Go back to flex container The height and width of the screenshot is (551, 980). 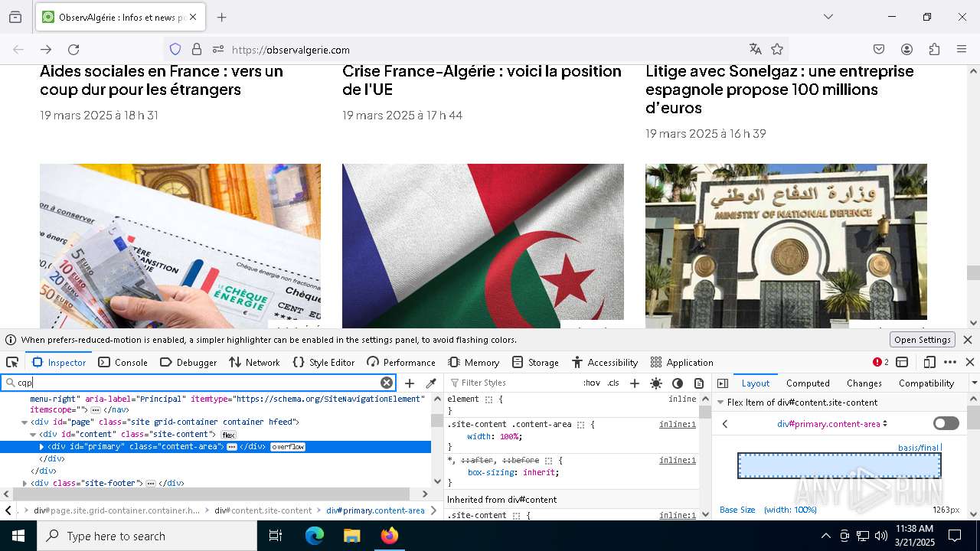coord(725,424)
